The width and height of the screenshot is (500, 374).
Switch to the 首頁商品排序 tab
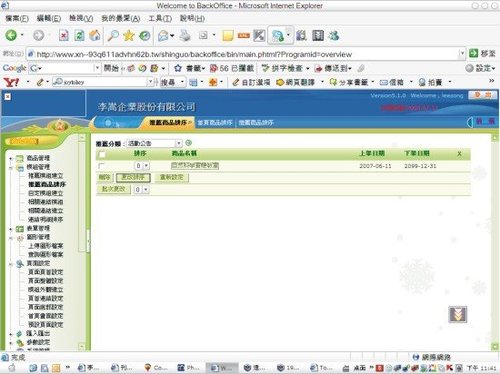(x=214, y=123)
